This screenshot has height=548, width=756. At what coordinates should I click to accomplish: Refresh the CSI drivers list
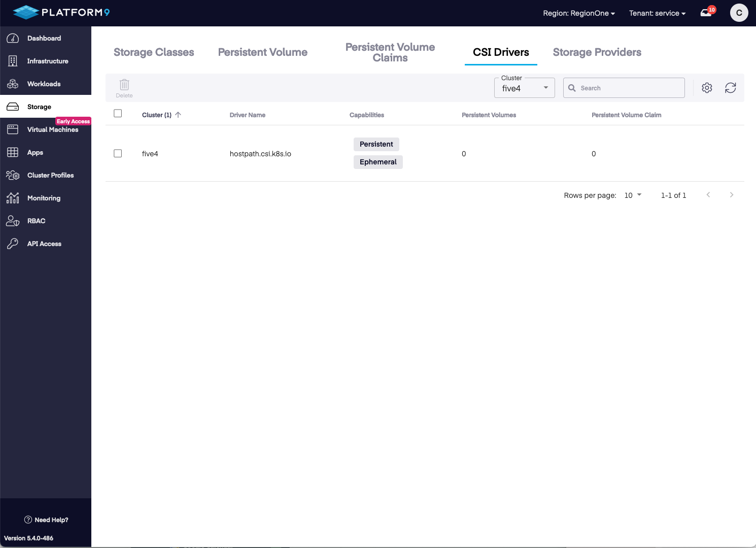[x=730, y=88]
